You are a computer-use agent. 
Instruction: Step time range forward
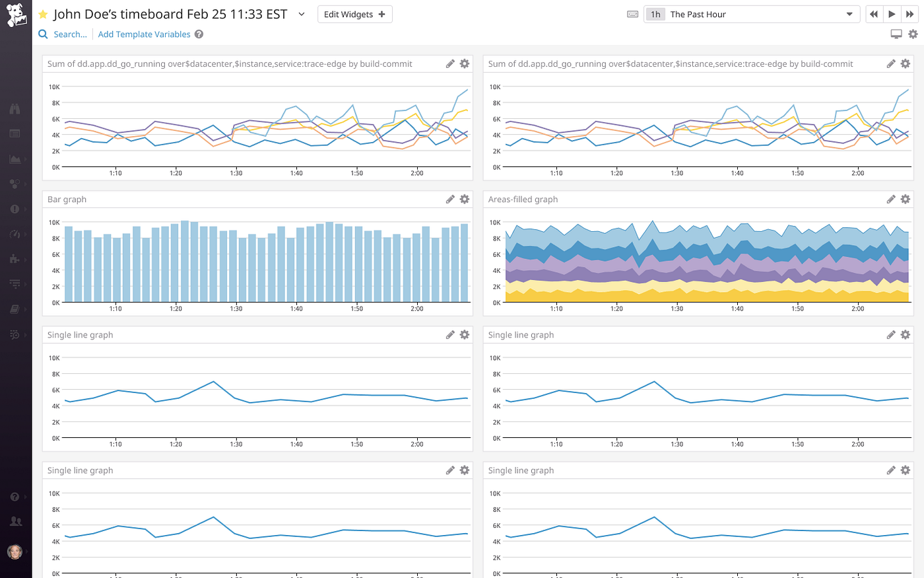pyautogui.click(x=909, y=14)
